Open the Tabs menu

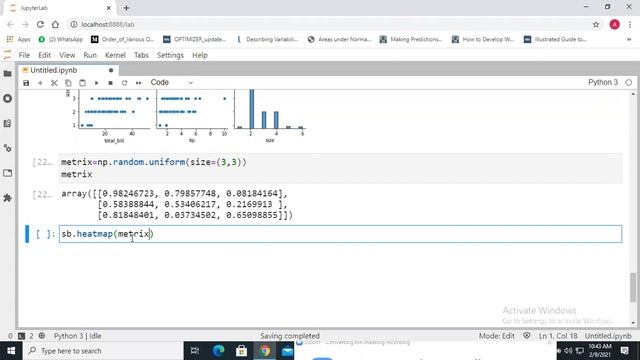coord(141,55)
